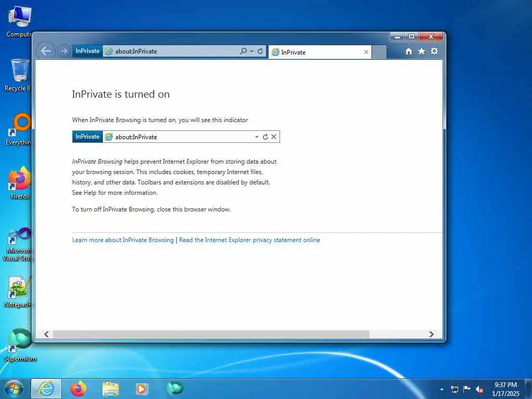The image size is (532, 399).
Task: Open the Internet Explorer privacy statement link
Action: click(x=249, y=240)
